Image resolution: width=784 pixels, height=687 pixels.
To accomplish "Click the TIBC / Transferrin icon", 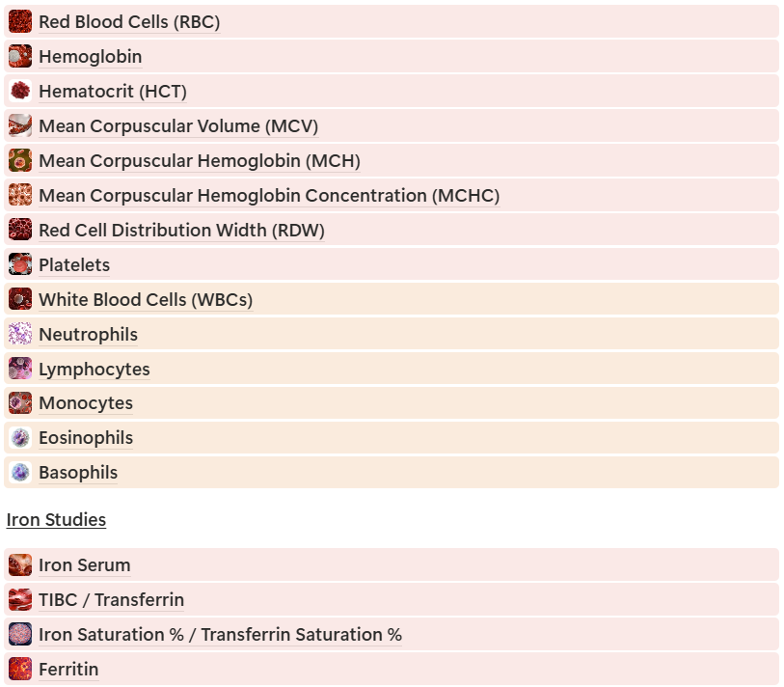I will [x=20, y=599].
